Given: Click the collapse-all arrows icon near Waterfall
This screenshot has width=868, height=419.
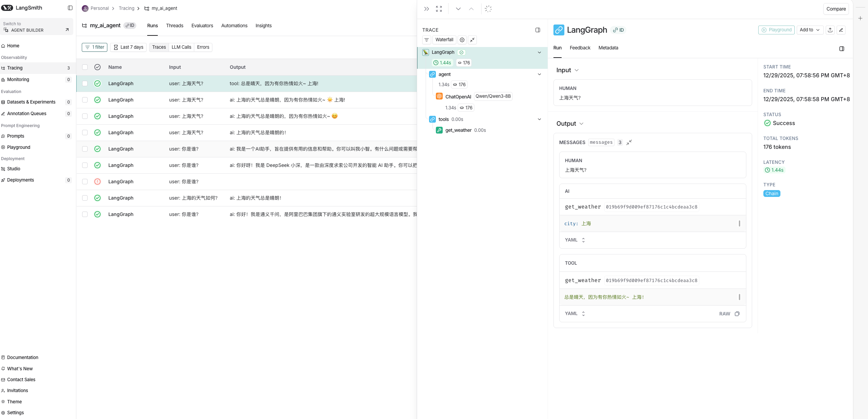Looking at the screenshot, I should tap(472, 40).
